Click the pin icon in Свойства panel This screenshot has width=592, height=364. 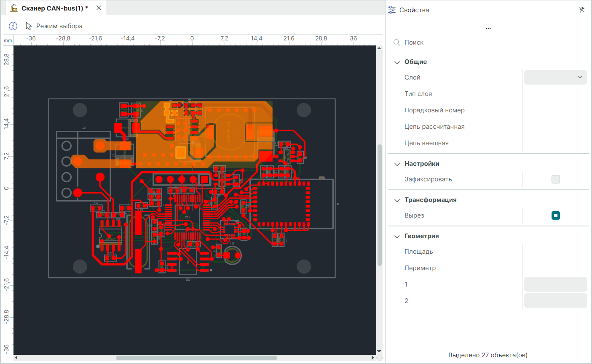(582, 10)
